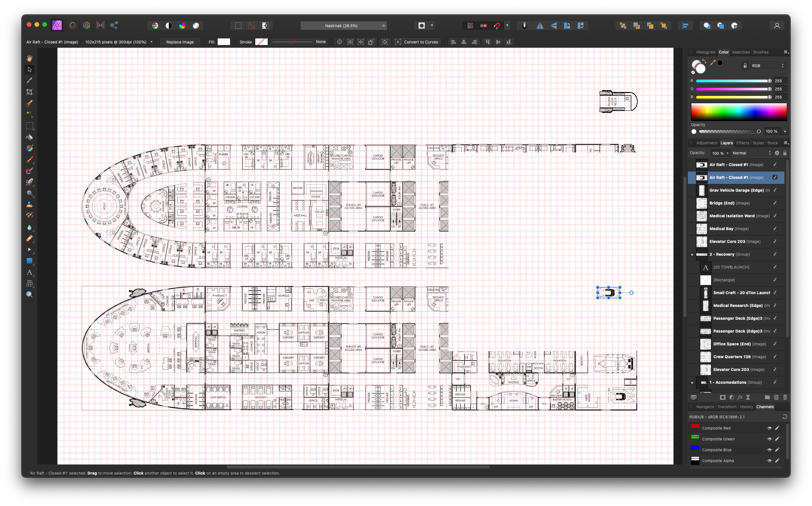Select the Rectangle shape tool
Screen dimensions: 812x506
29,261
